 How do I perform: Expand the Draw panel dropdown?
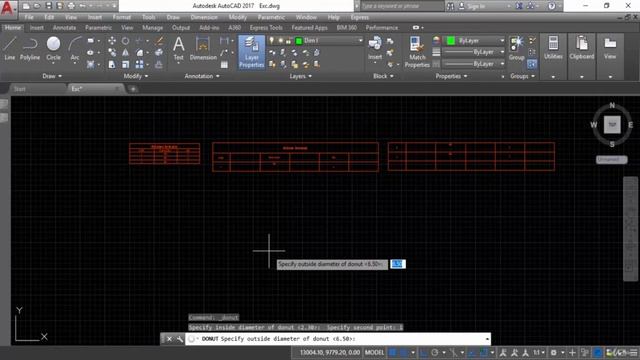point(52,76)
